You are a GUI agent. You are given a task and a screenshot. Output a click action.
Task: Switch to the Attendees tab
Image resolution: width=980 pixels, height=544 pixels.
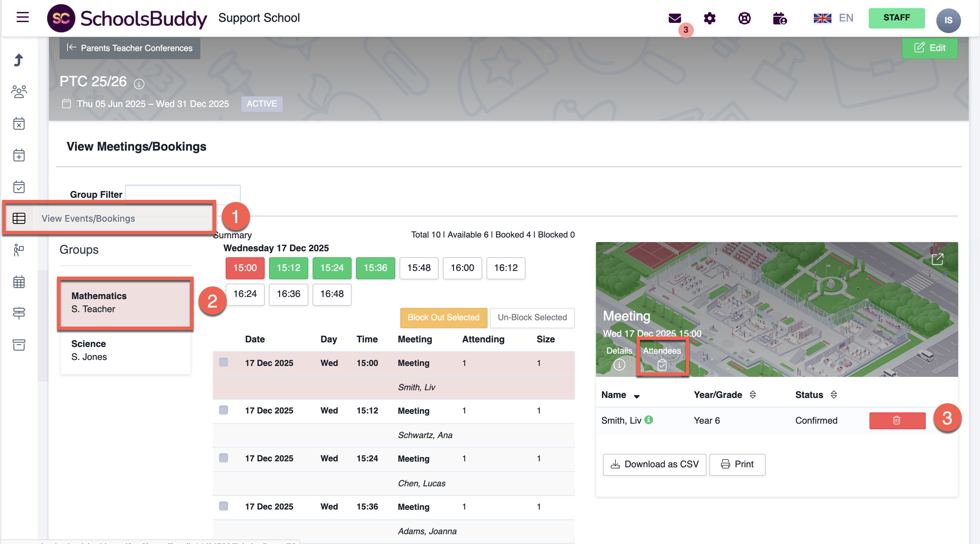click(661, 357)
